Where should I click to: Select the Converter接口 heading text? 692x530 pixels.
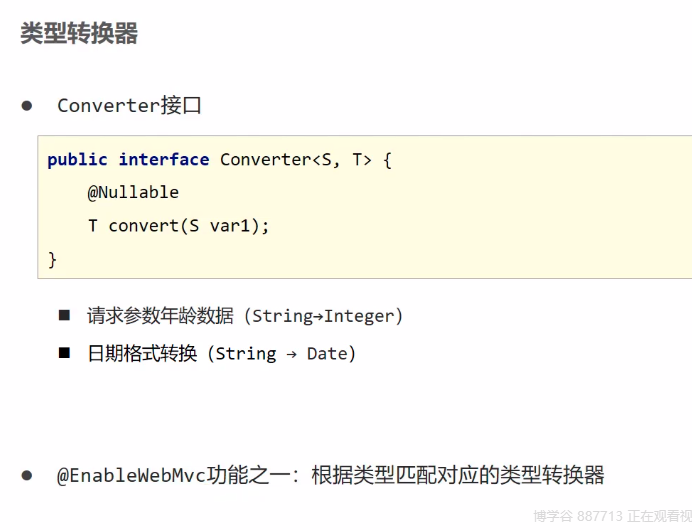point(129,105)
